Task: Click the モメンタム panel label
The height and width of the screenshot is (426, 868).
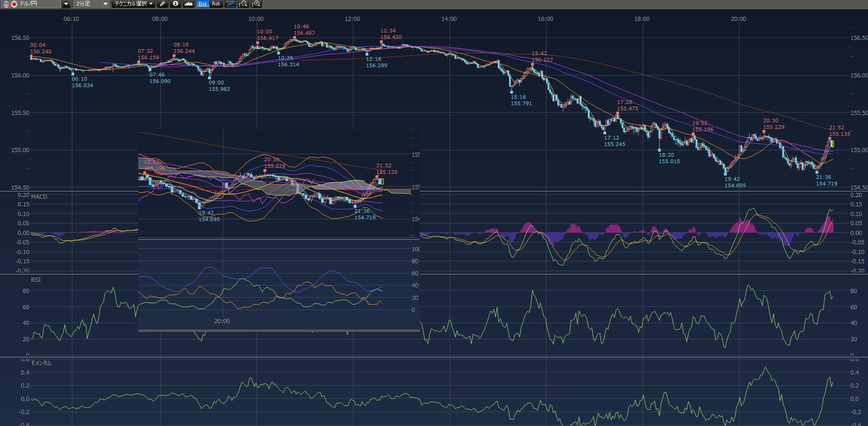Action: coord(41,363)
